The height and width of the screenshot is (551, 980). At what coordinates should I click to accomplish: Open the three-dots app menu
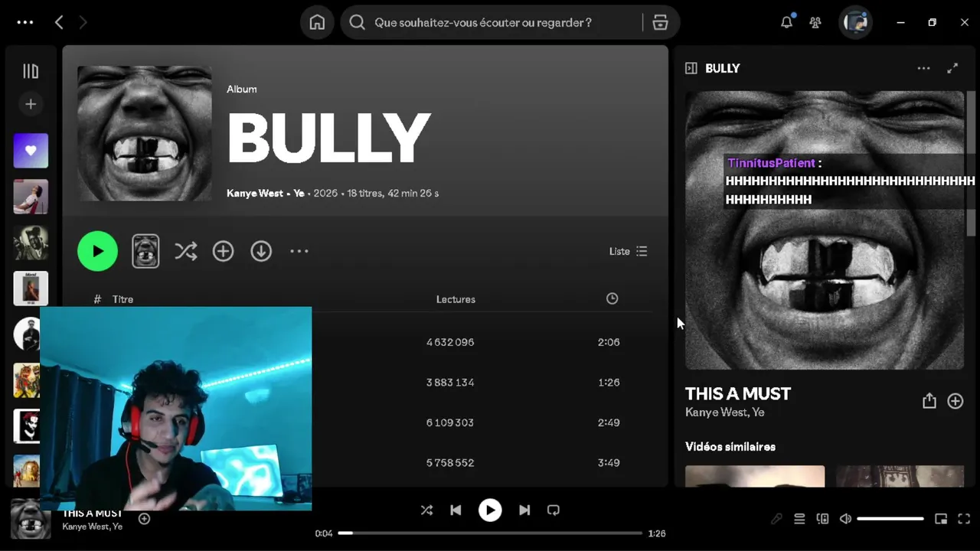[25, 22]
